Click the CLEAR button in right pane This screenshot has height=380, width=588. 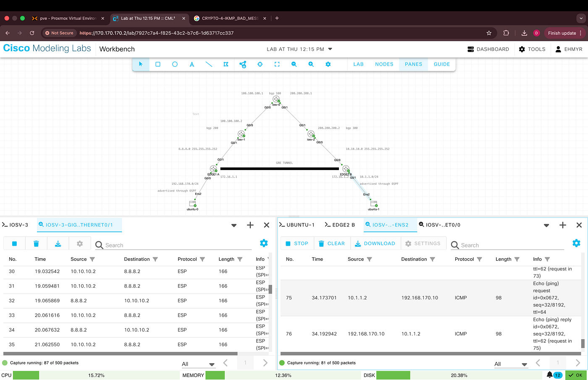pos(332,244)
